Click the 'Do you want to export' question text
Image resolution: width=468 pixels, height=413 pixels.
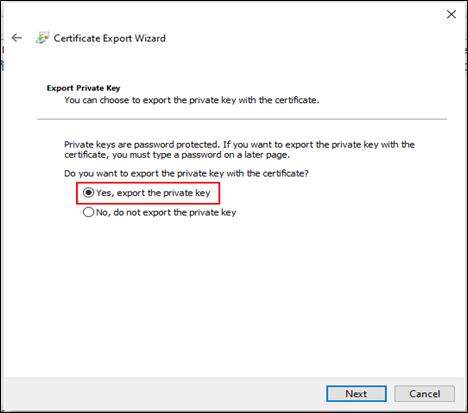click(186, 174)
